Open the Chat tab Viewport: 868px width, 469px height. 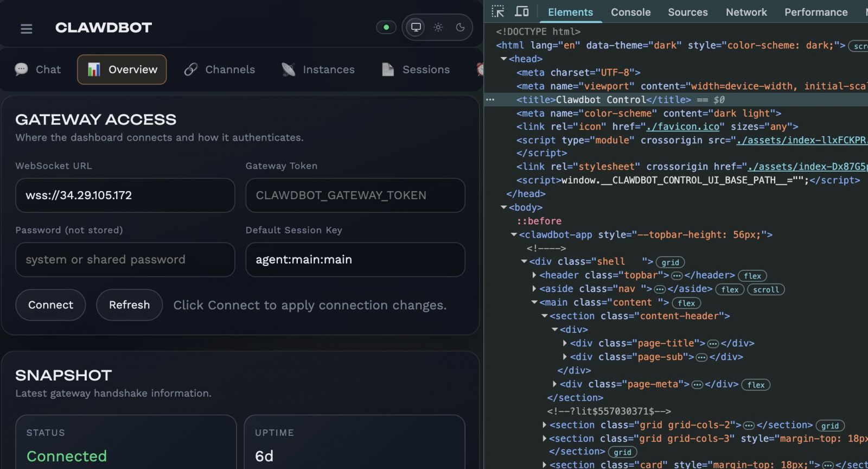click(38, 69)
